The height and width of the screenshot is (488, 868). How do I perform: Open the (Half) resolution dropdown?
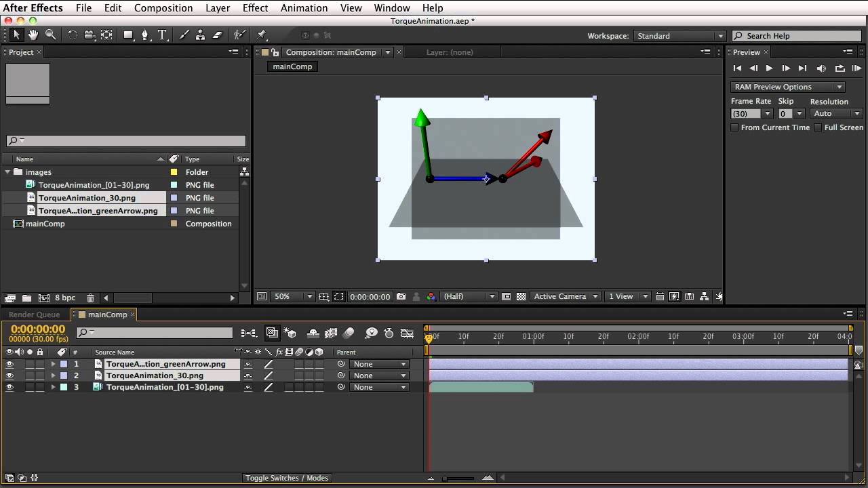click(x=469, y=296)
